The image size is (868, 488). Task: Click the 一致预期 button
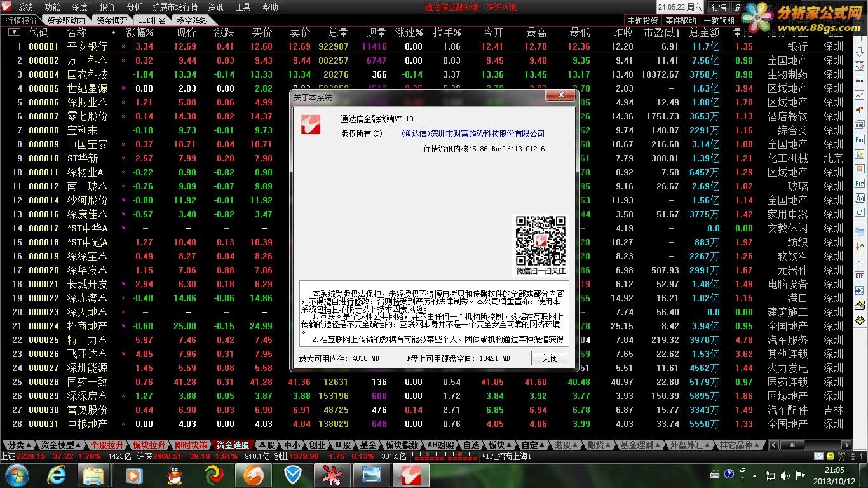720,20
